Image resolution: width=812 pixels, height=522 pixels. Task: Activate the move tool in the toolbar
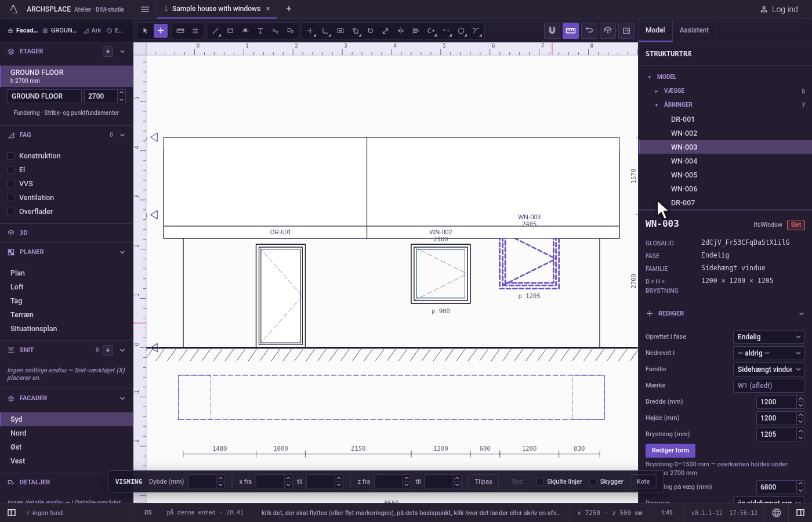(x=161, y=31)
